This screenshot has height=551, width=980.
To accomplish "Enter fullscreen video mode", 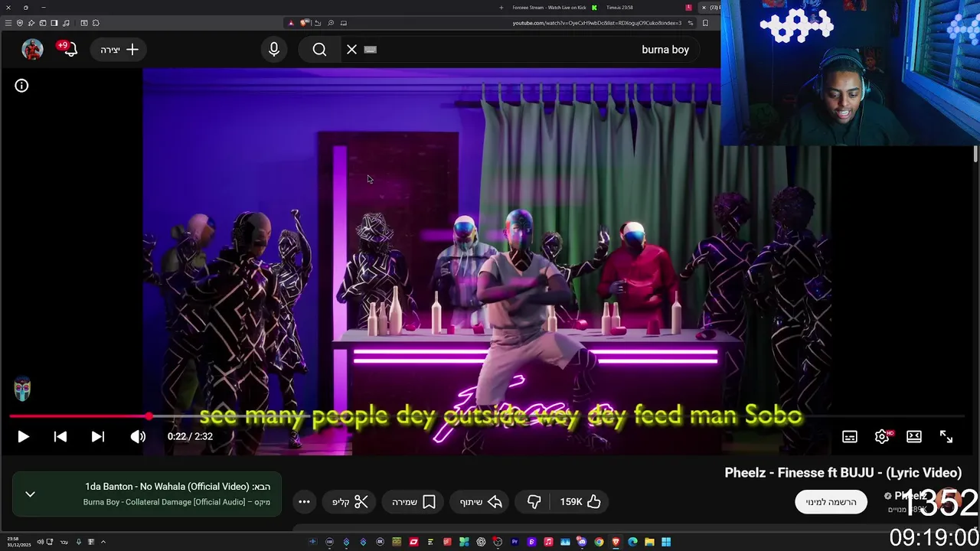I will 946,436.
